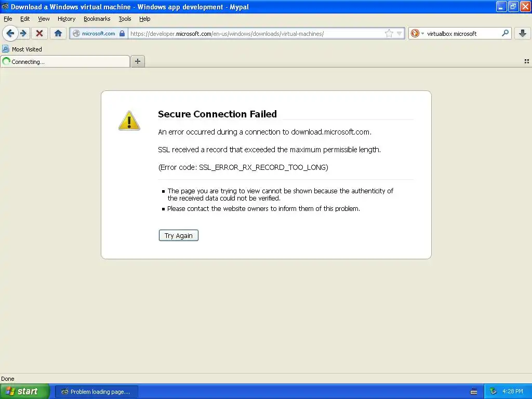Open the History menu
The width and height of the screenshot is (532, 399).
pyautogui.click(x=66, y=19)
